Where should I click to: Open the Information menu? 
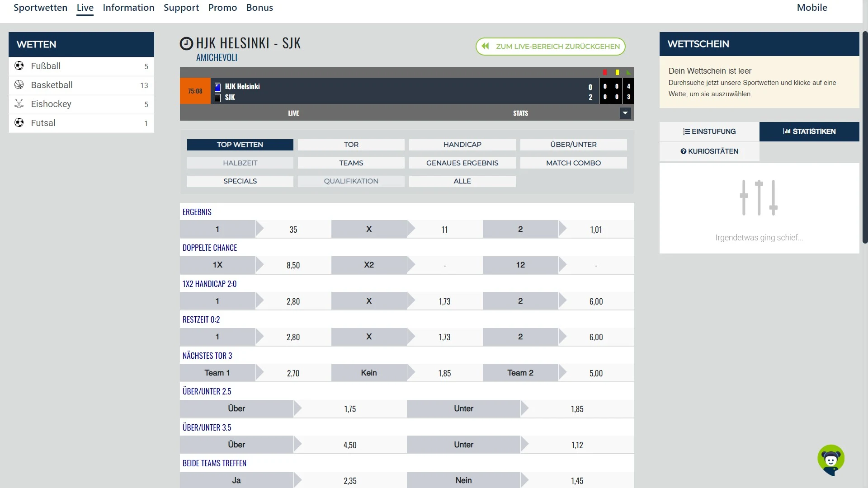128,8
